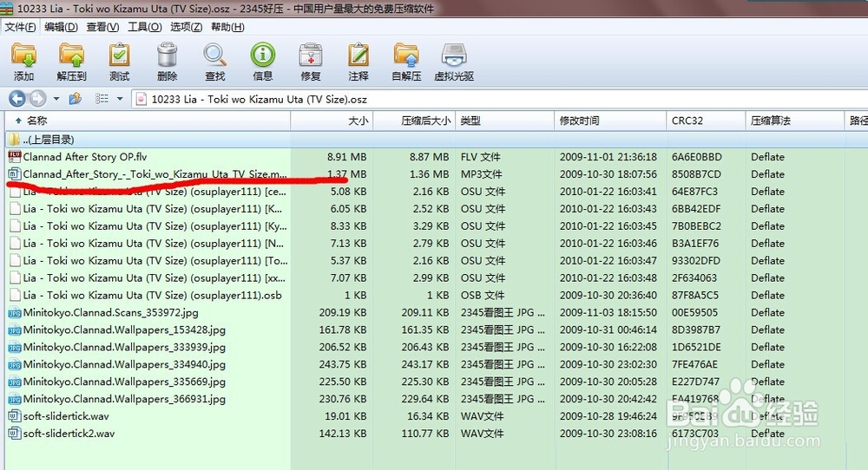This screenshot has height=470, width=868.
Task: Click the modified time 2009-10-30 18:07:56
Action: pos(608,174)
